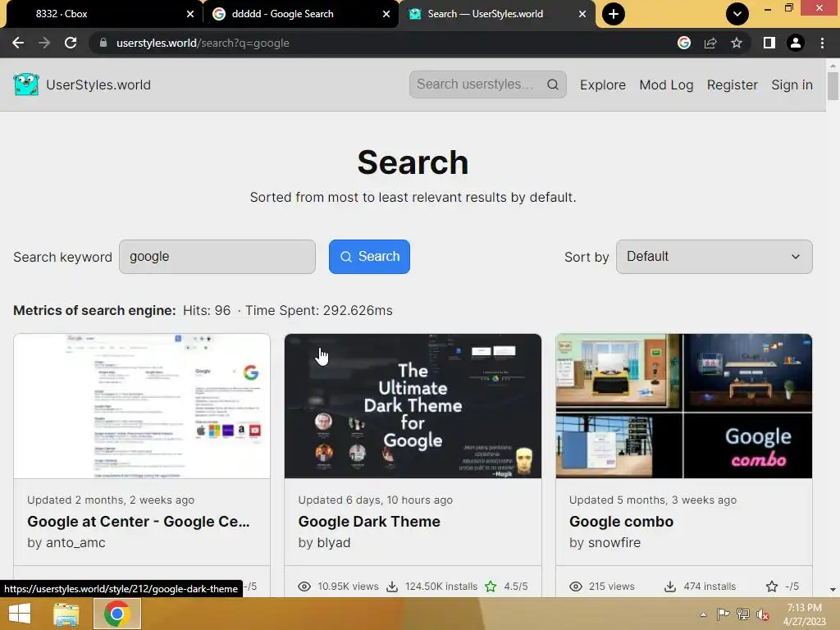Open Ultimate Dark Theme for Google thumbnail
Screen dimensions: 840x630
(413, 406)
